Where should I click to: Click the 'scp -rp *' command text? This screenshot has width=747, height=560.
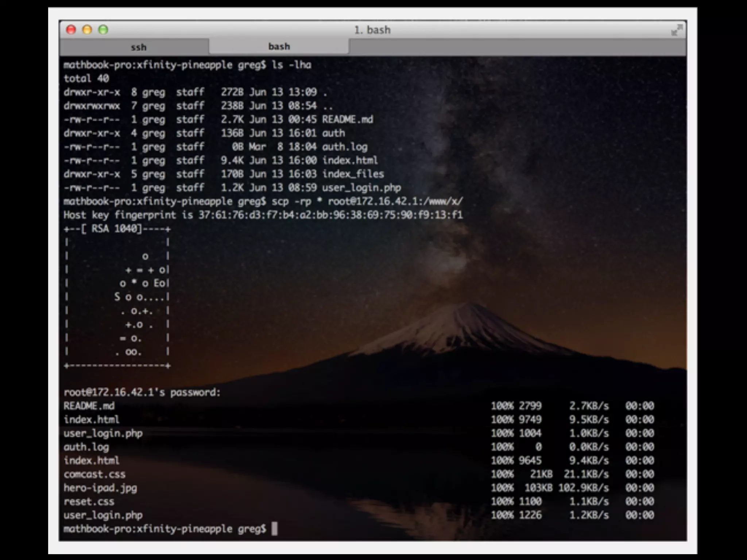(x=297, y=202)
